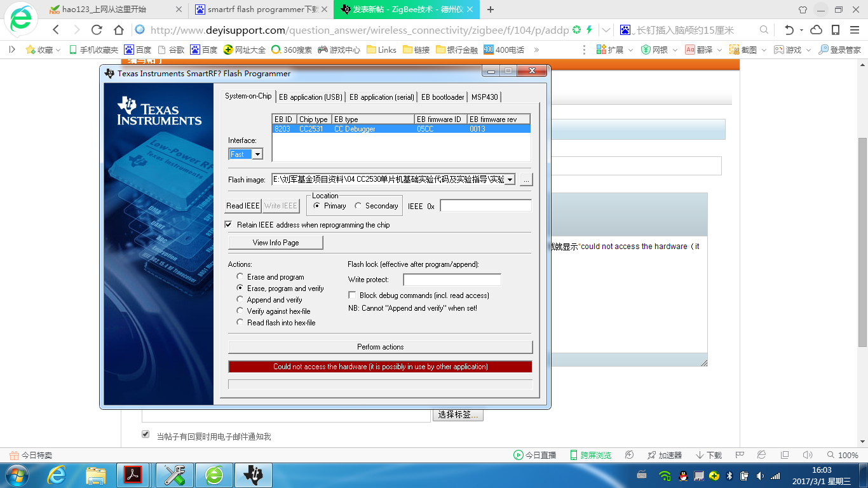
Task: Open Adobe Reader from the taskbar
Action: (133, 475)
